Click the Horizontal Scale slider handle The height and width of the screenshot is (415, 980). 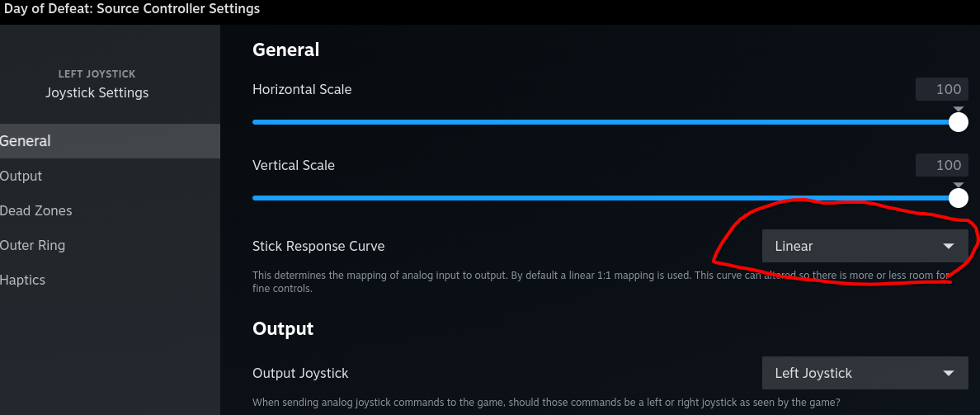(958, 122)
